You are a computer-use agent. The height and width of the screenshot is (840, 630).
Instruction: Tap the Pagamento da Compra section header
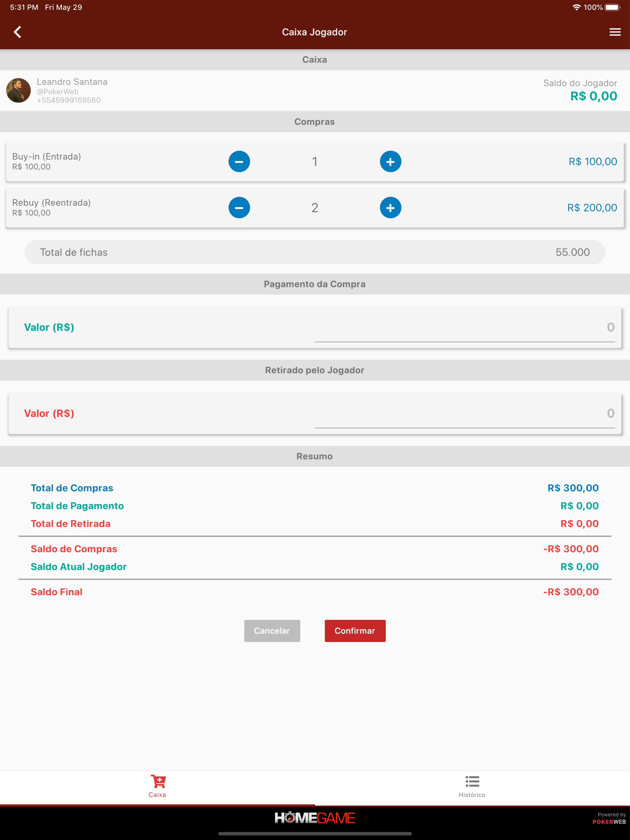click(x=315, y=284)
